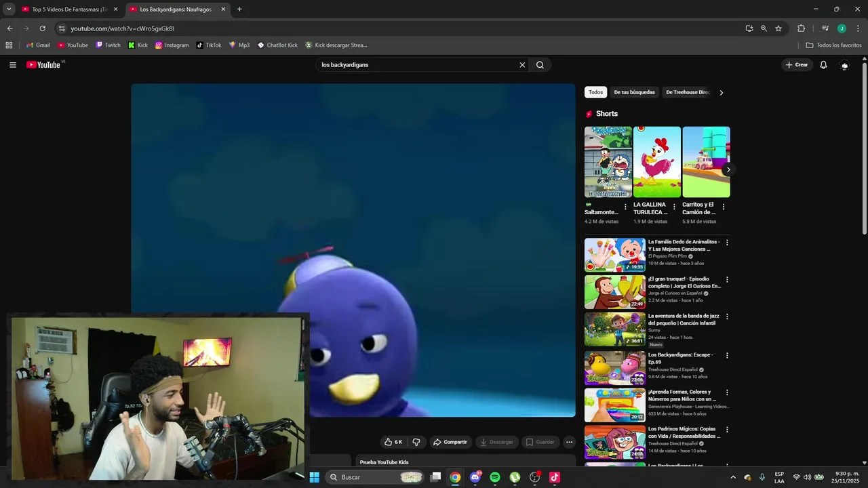Open Los Padrinos Mágicos video
Screen dimensions: 868x488
pyautogui.click(x=615, y=442)
